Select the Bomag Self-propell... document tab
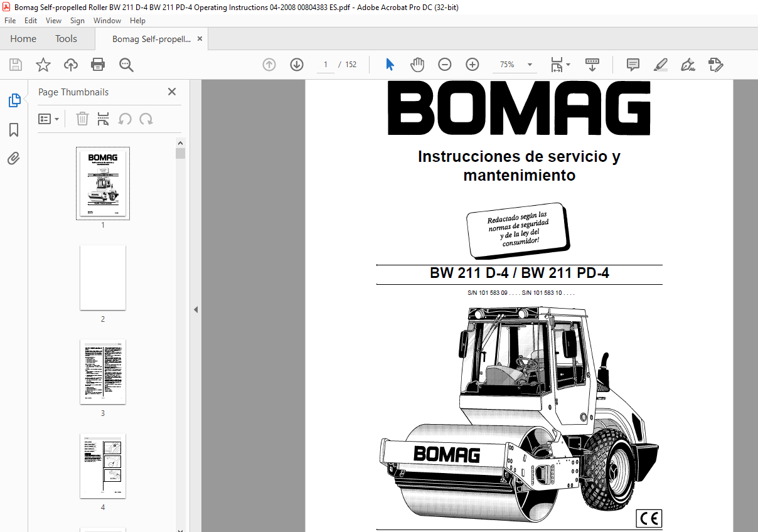 tap(151, 39)
